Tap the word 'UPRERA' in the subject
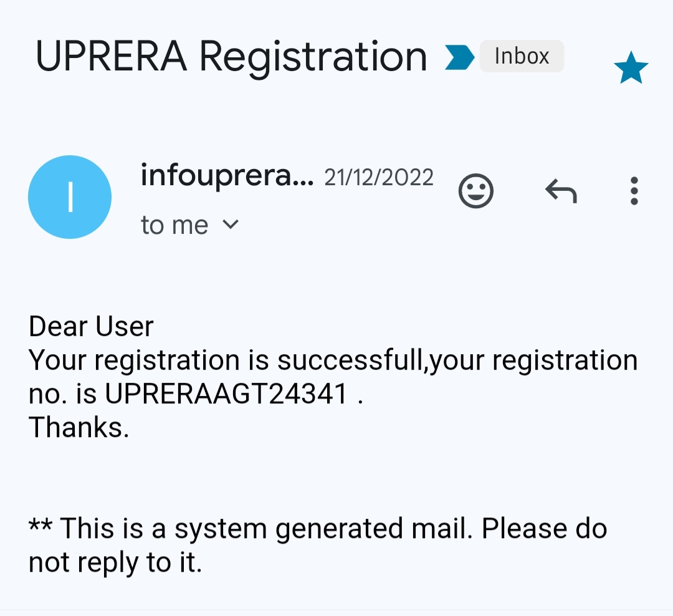The image size is (673, 616). click(x=112, y=57)
